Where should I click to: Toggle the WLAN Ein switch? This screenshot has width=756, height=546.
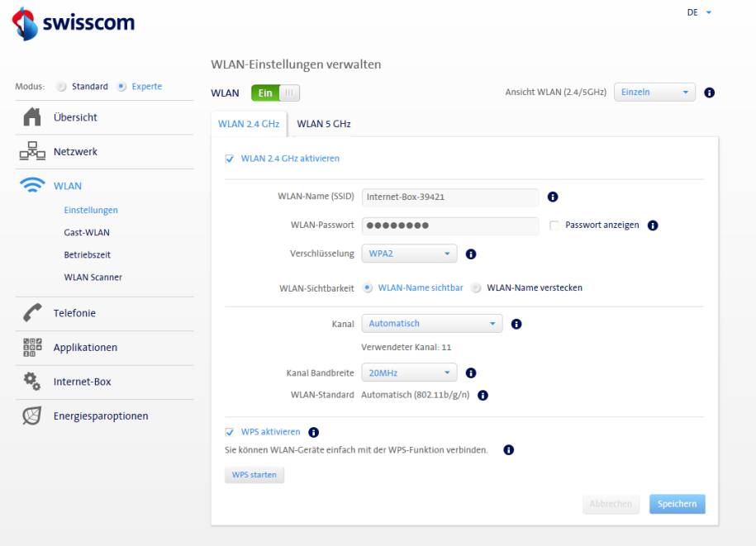point(275,93)
